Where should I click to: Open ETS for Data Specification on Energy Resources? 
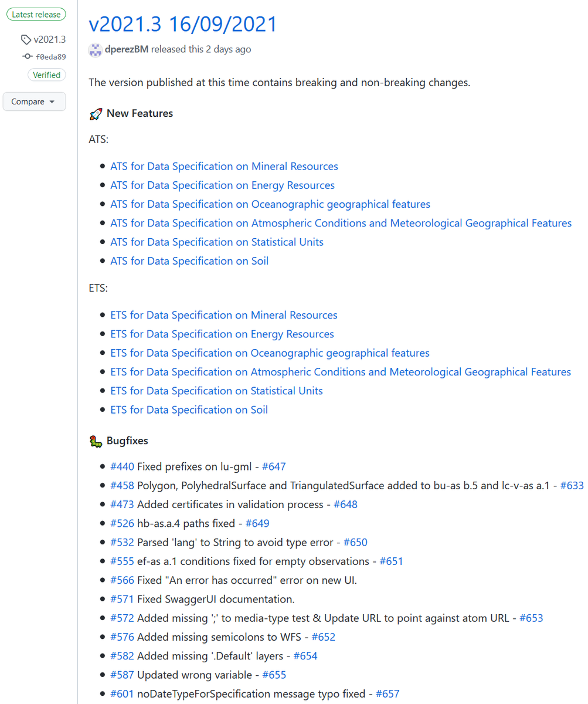[x=222, y=334]
